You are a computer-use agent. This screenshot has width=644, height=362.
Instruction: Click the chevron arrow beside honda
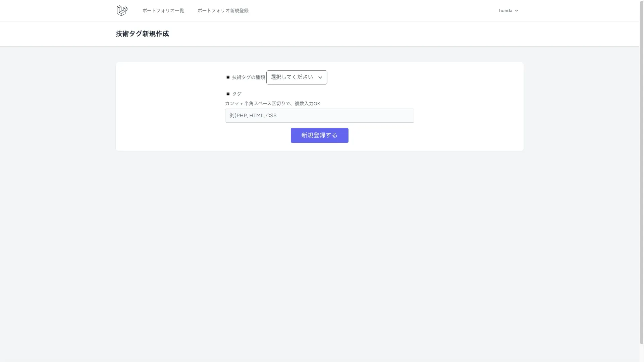(x=517, y=11)
